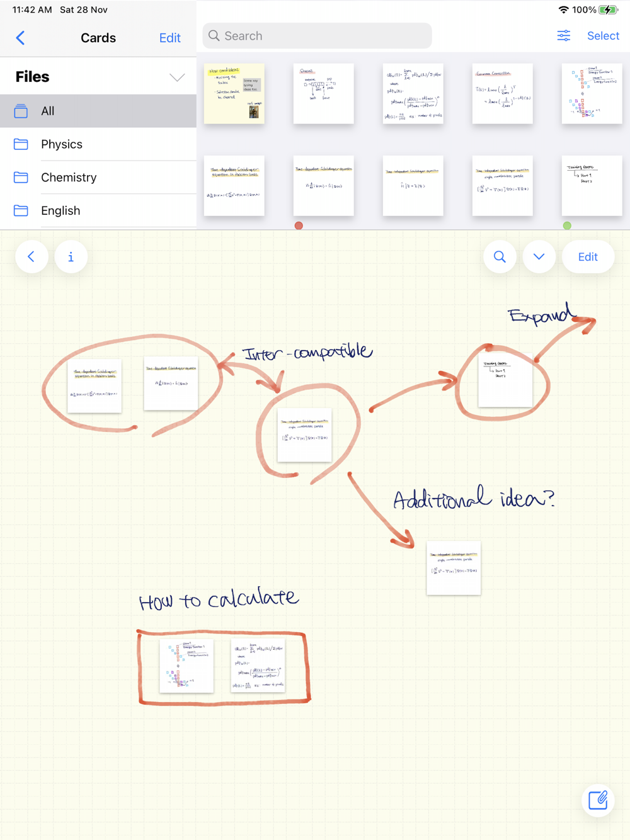The width and height of the screenshot is (630, 840).
Task: Tap Edit on the board toolbar
Action: (588, 257)
